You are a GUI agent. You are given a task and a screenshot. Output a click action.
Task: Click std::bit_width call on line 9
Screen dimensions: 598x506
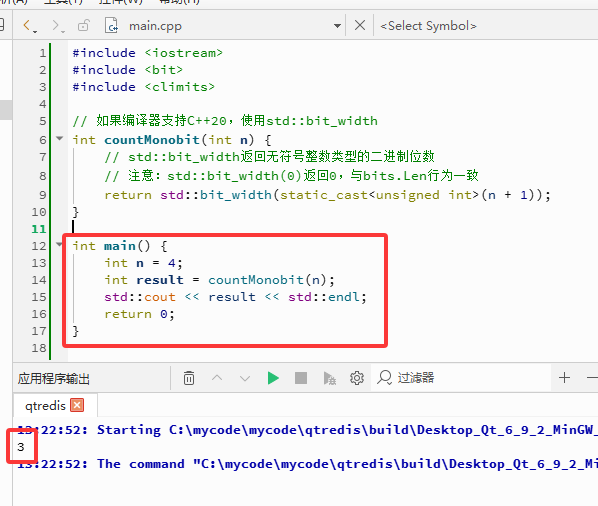click(216, 195)
